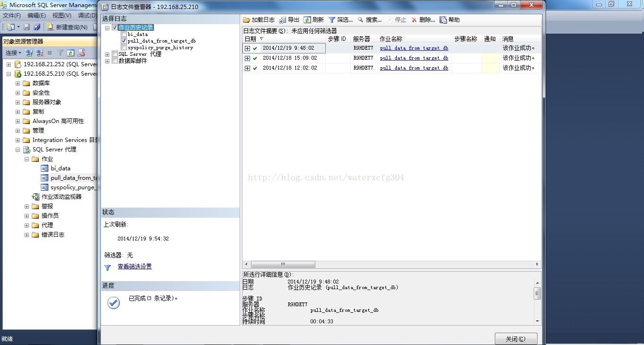Click the 作业名称 column header
Viewport: 644px width, 345px height.
414,39
